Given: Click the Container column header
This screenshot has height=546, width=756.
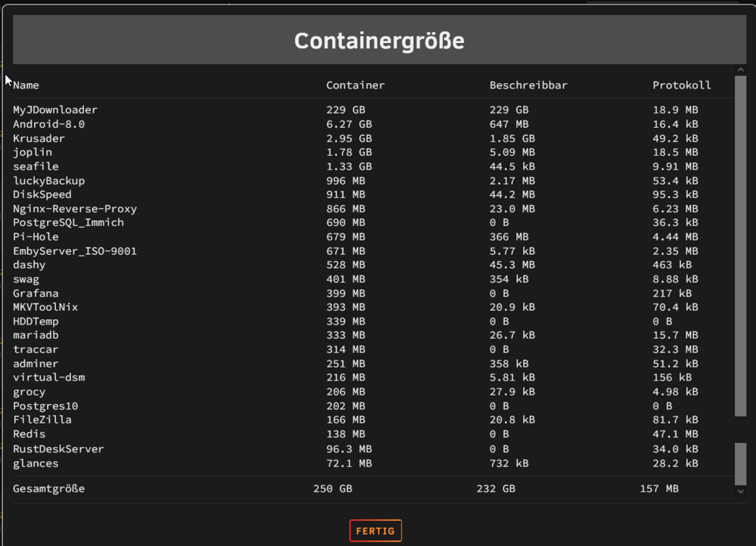Looking at the screenshot, I should pos(355,85).
